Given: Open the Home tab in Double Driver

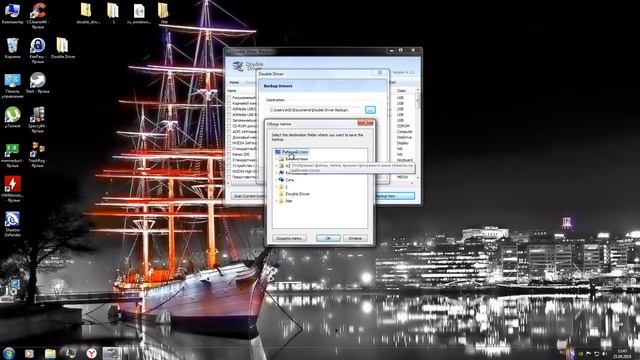Looking at the screenshot, I should (234, 82).
